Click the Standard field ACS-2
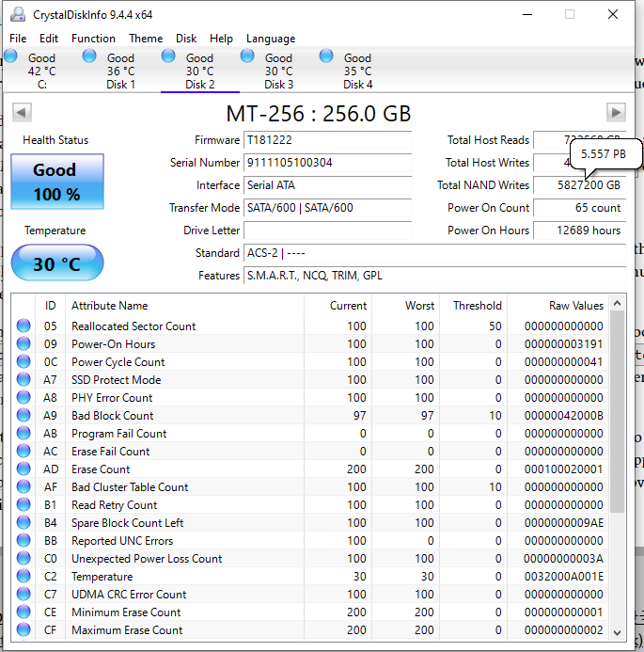Screen dimensions: 644x652 [434, 253]
